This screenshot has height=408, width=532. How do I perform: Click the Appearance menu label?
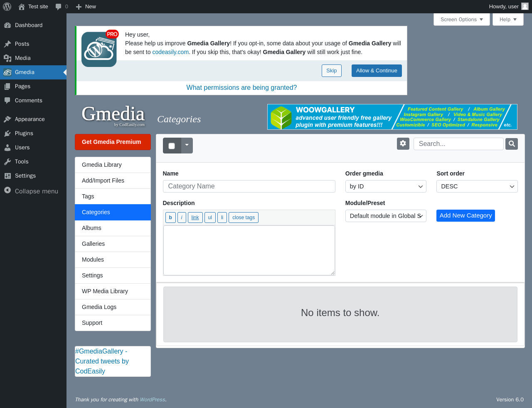pyautogui.click(x=30, y=119)
